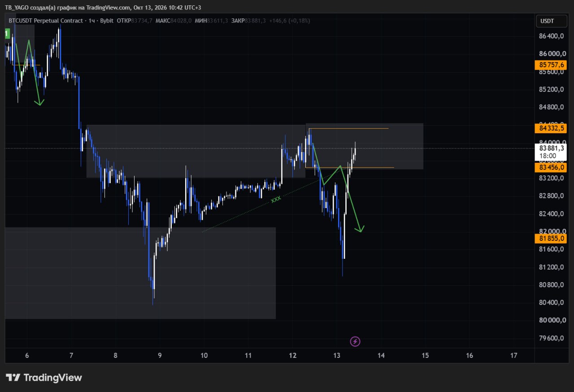Click the МАКС value 84028,0
574x392 pixels.
click(x=181, y=21)
